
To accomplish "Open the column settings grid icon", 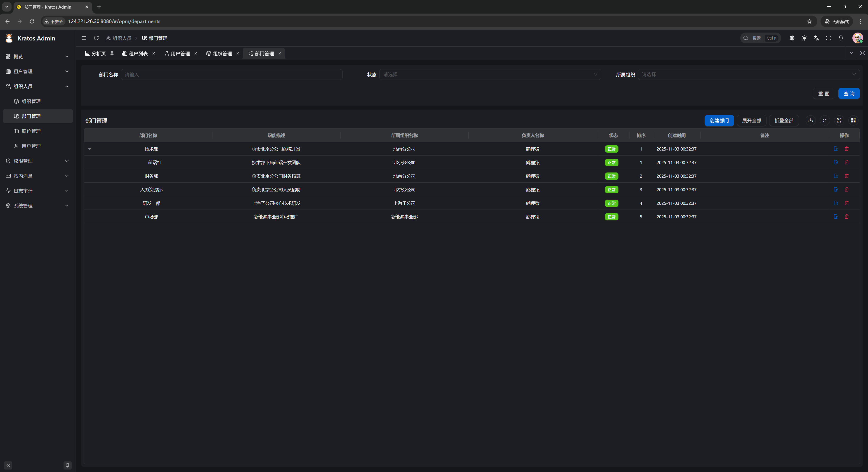I will click(x=853, y=120).
